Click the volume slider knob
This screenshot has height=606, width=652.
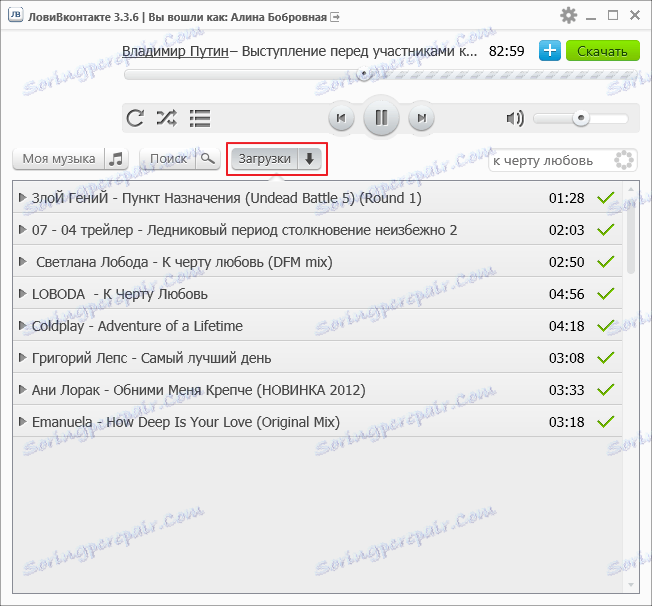pyautogui.click(x=580, y=118)
